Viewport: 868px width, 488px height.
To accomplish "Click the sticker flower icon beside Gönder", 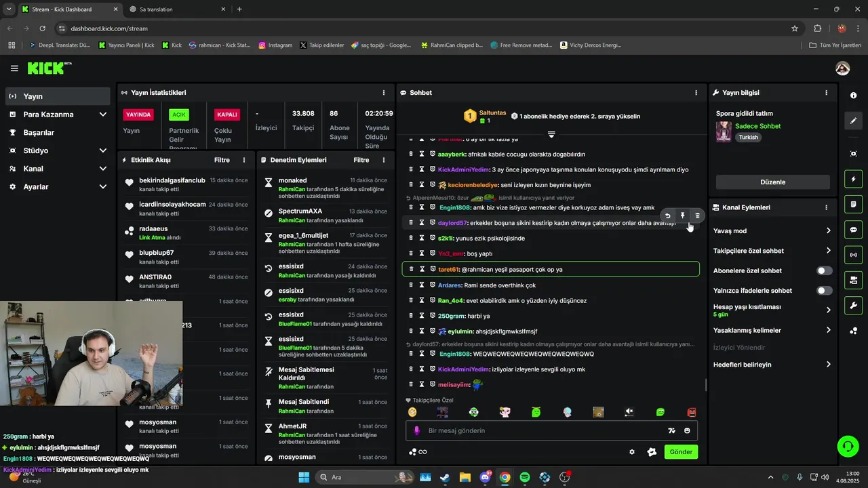I will click(x=652, y=452).
